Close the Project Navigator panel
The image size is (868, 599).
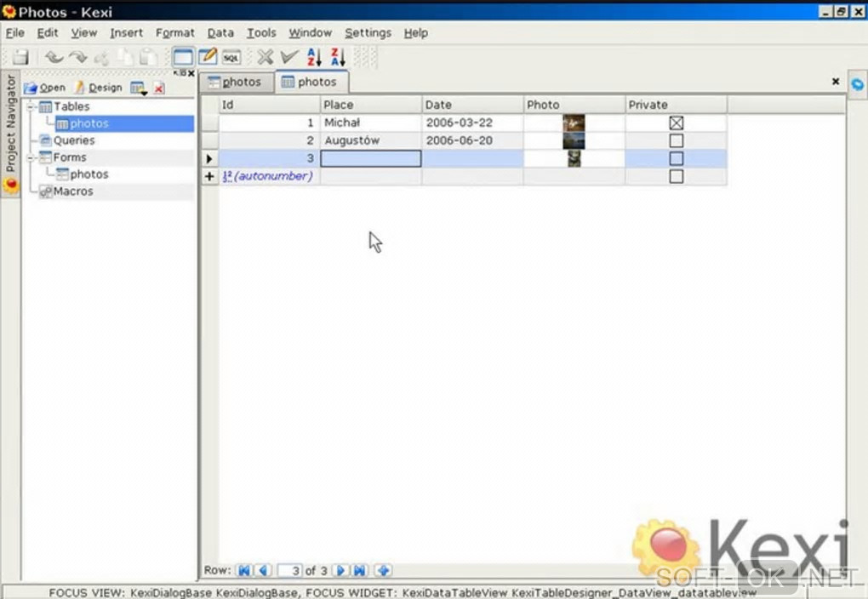click(191, 73)
